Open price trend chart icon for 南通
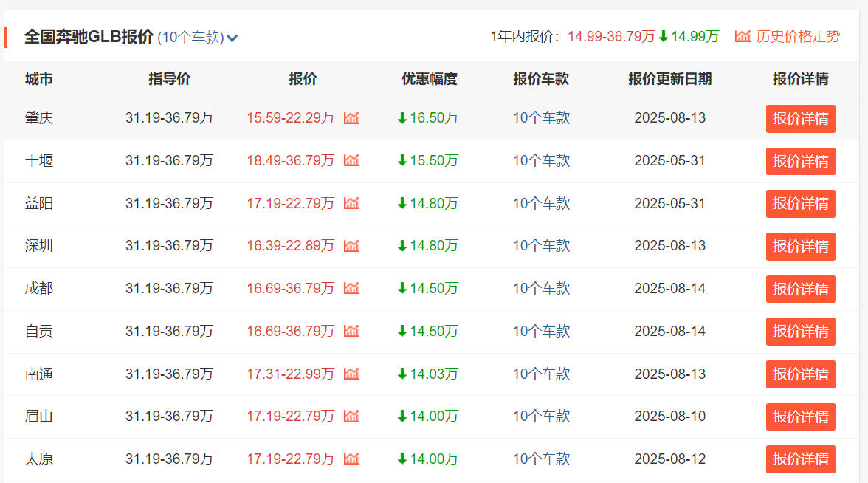The width and height of the screenshot is (868, 483). [351, 374]
